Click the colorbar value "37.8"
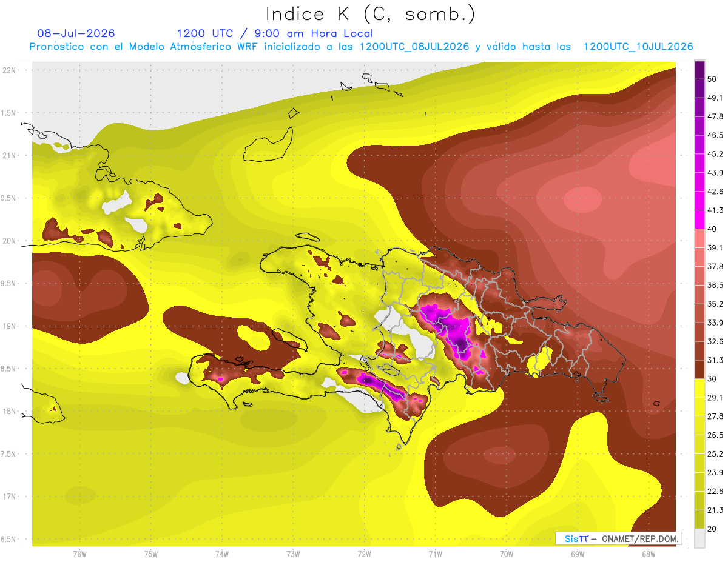This screenshot has width=728, height=562. click(x=716, y=266)
